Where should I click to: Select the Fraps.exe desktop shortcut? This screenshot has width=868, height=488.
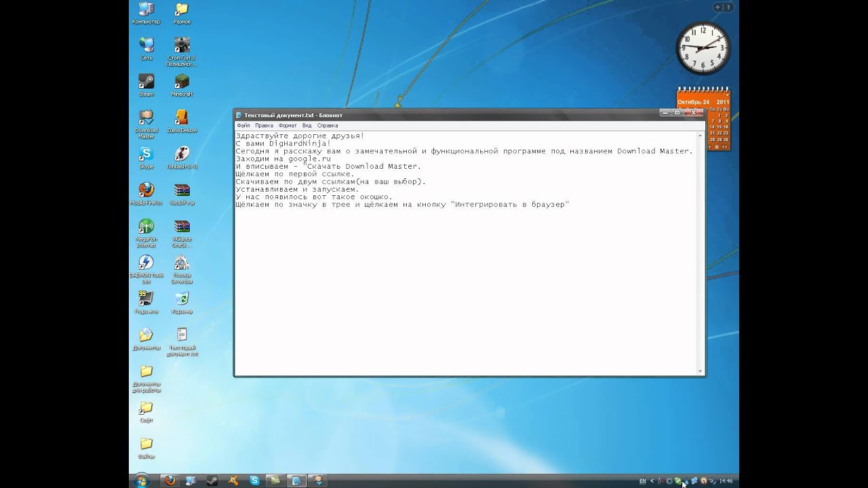pos(146,302)
